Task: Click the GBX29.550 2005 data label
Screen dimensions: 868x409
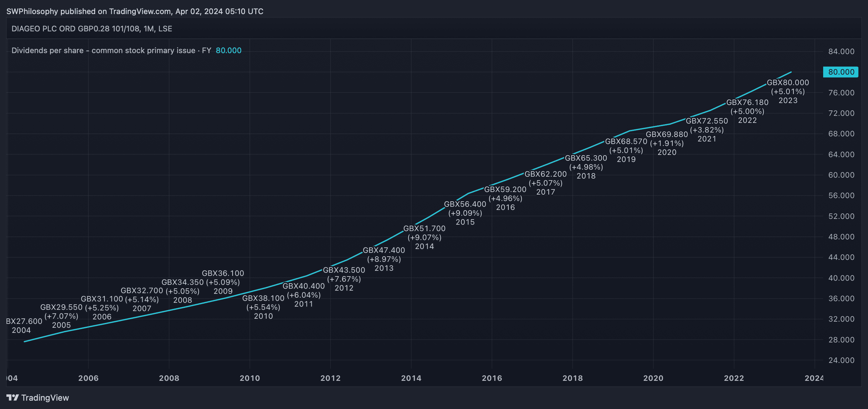Action: click(61, 316)
